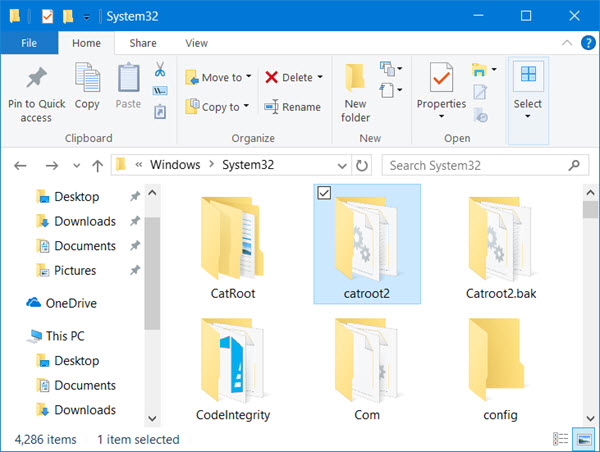This screenshot has height=452, width=600.
Task: Click System32 in the address breadcrumb
Action: [x=248, y=165]
